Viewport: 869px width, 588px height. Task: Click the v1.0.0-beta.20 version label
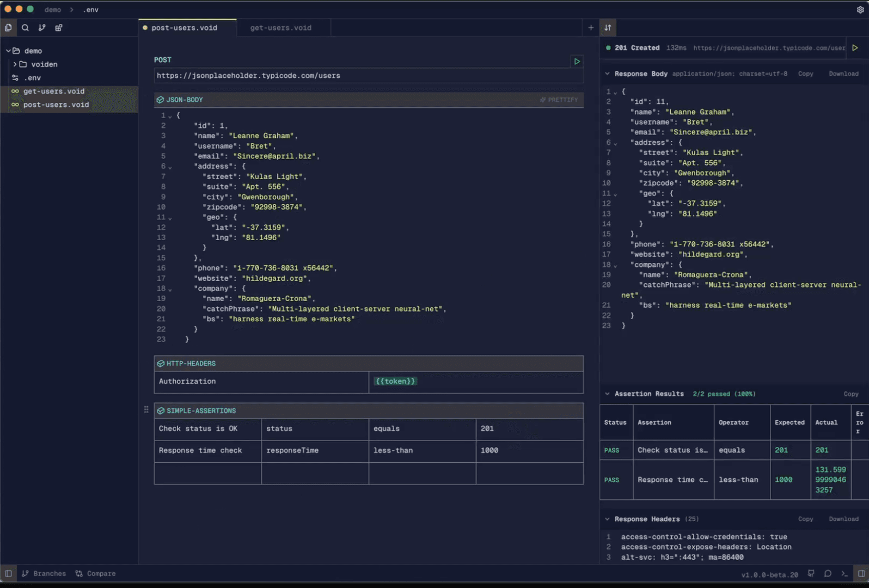tap(769, 574)
